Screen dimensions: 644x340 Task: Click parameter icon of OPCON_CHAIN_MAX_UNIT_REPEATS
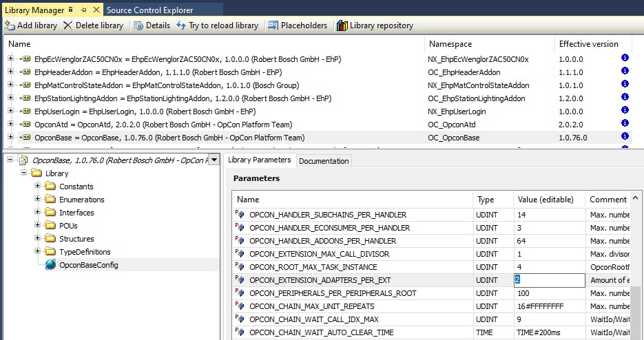(240, 306)
